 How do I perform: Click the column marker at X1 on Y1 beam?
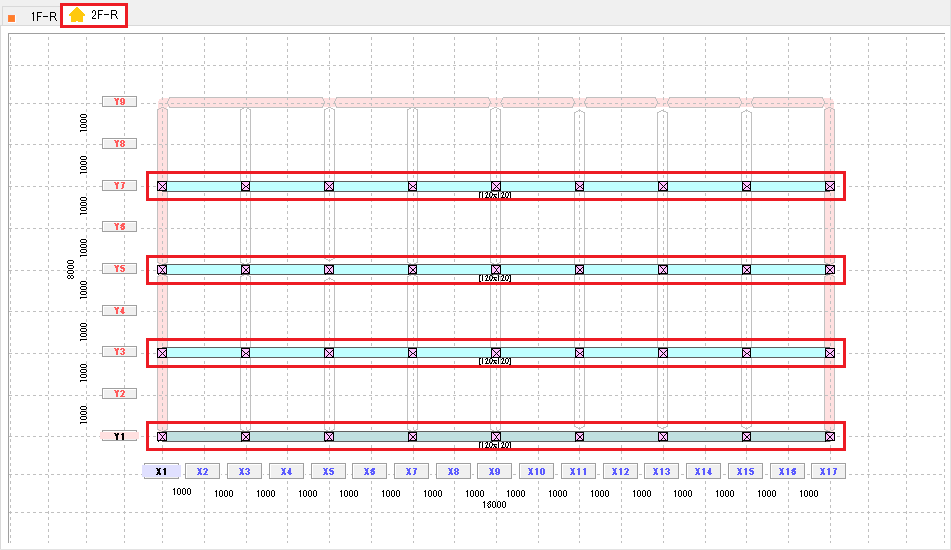[162, 437]
